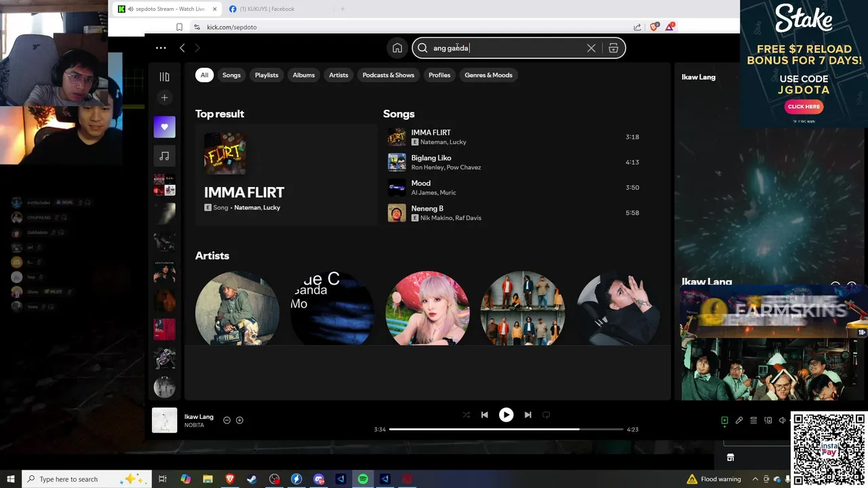Open Nateman artist link in top result
Viewport: 868px width, 488px height.
(x=247, y=207)
